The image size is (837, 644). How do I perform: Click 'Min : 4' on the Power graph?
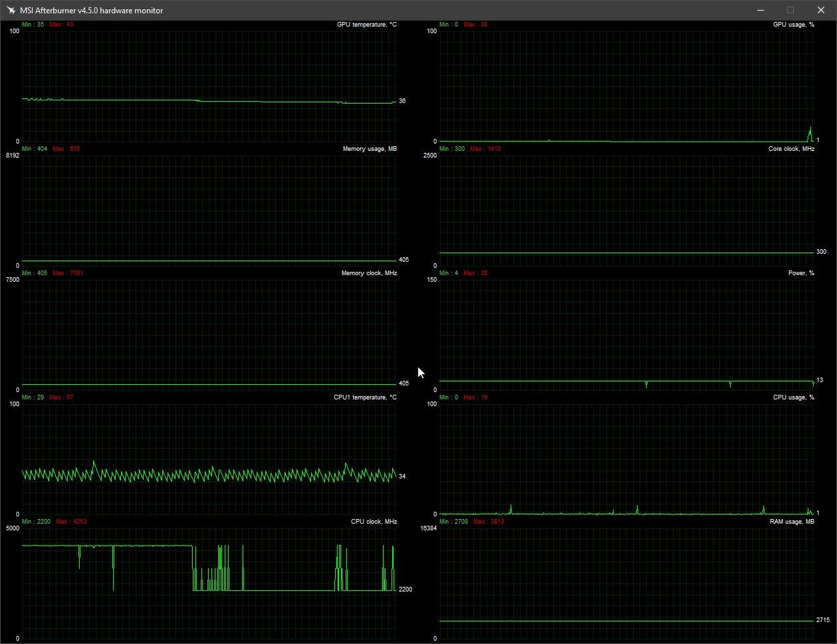coord(449,273)
